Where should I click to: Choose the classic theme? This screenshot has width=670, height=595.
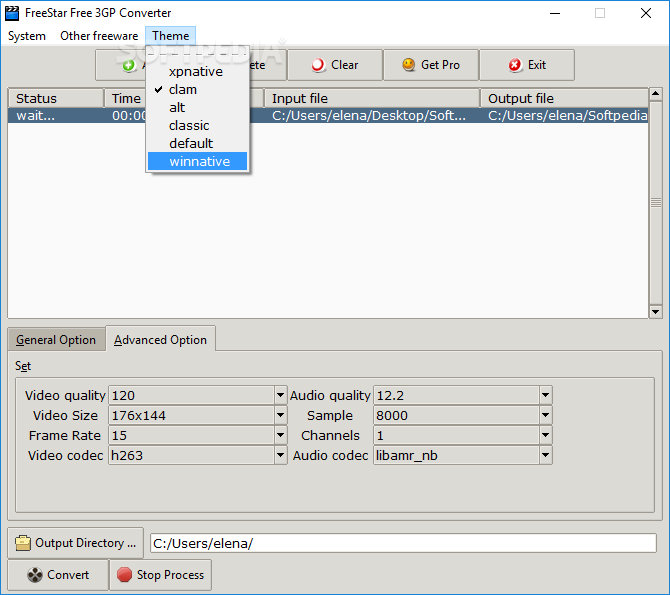pyautogui.click(x=197, y=125)
